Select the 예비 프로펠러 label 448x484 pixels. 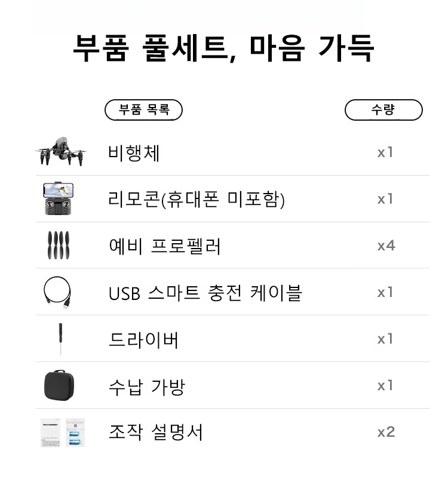(165, 246)
